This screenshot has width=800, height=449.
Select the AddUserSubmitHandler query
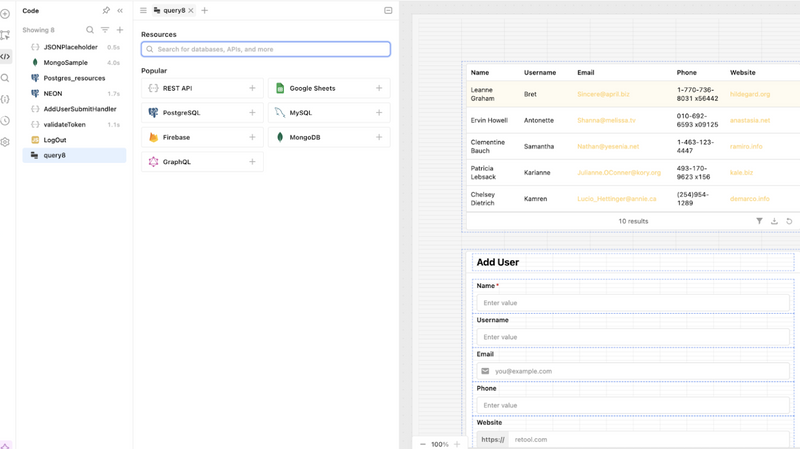point(74,109)
